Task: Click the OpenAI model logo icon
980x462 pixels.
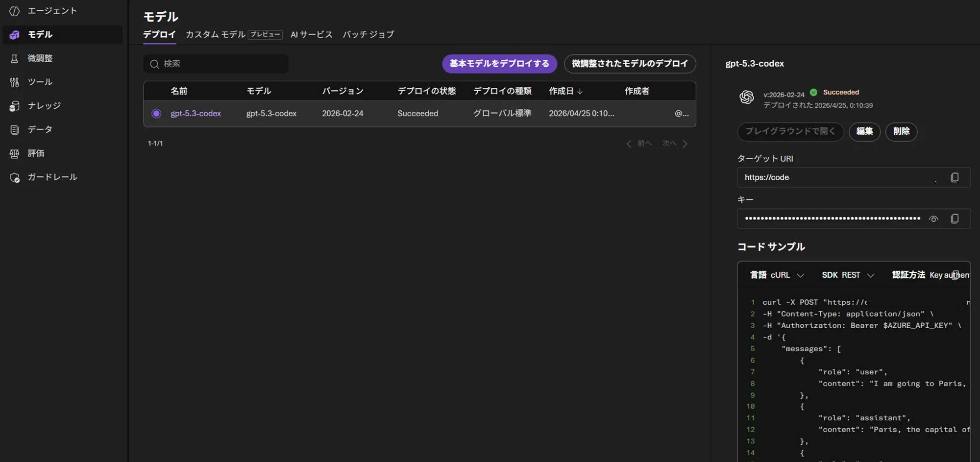Action: tap(746, 97)
